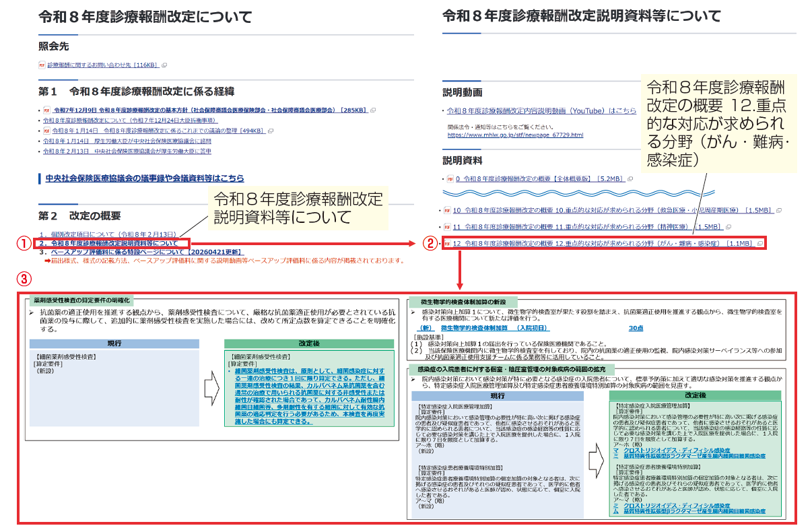Viewport: 812px width, 530px height.
Task: Open the mhlw.go.jp newpage_67729.html URL
Action: pyautogui.click(x=515, y=135)
